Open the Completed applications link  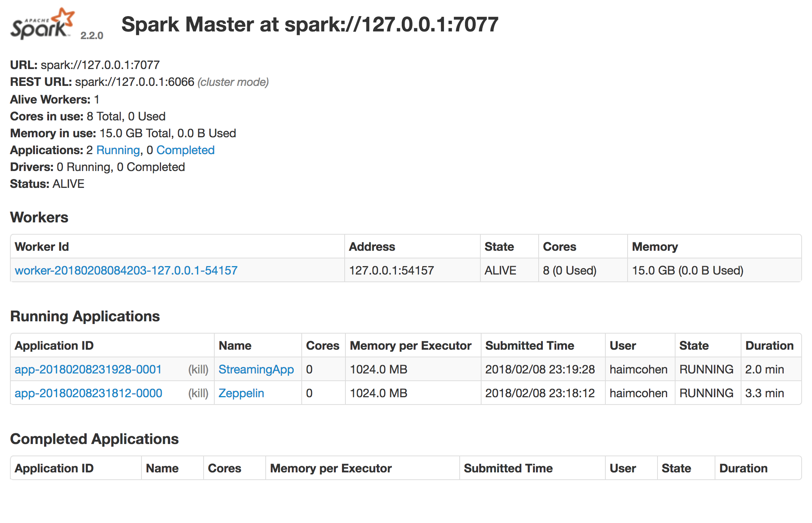coord(185,150)
